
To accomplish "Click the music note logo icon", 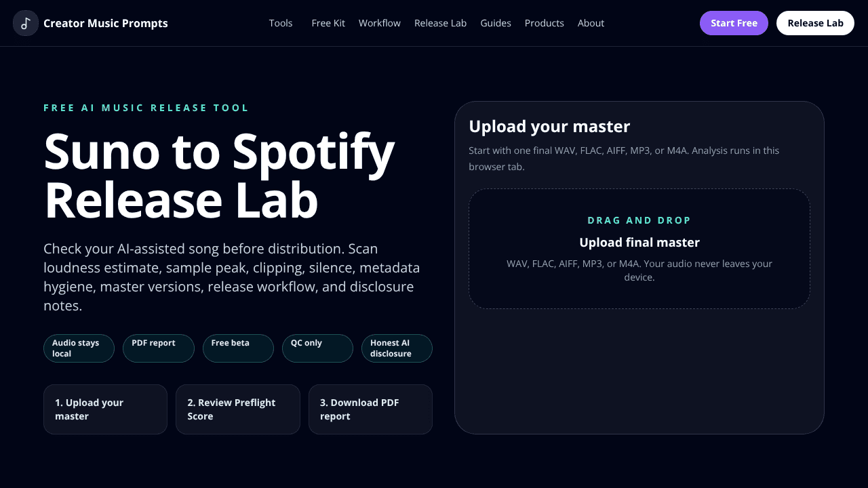I will 26,23.
